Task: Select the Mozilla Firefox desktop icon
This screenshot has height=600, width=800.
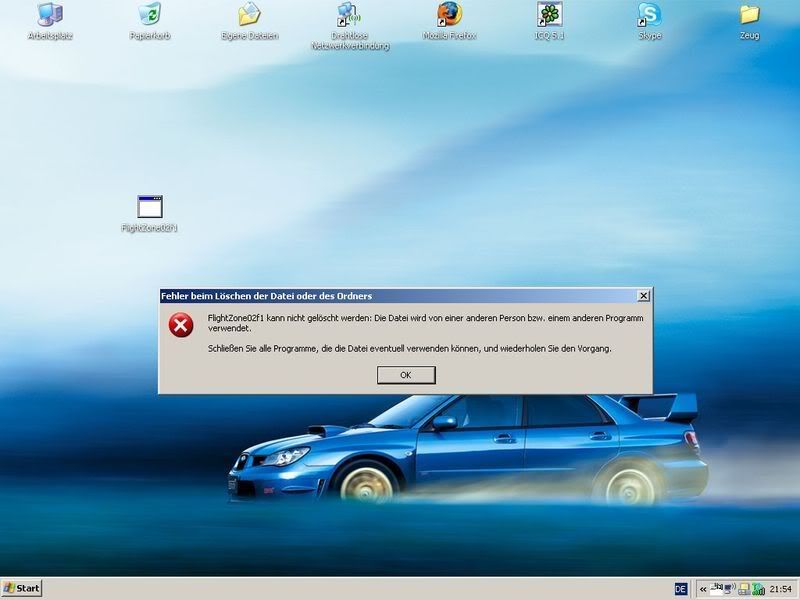Action: point(449,21)
